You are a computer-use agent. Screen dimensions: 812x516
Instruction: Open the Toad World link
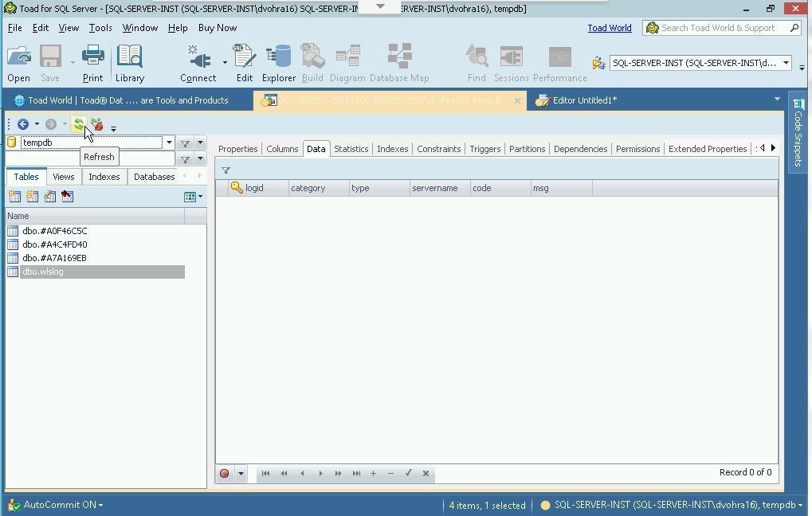coord(609,28)
